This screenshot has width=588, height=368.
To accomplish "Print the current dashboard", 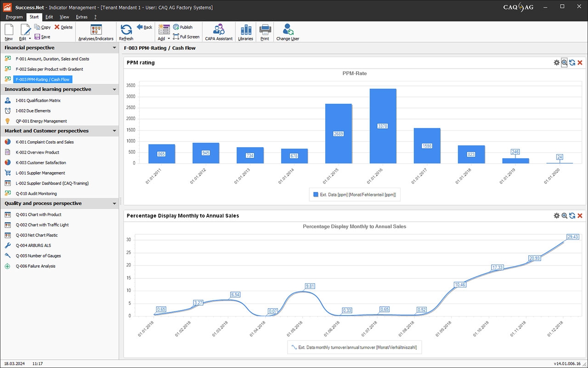I will 265,32.
